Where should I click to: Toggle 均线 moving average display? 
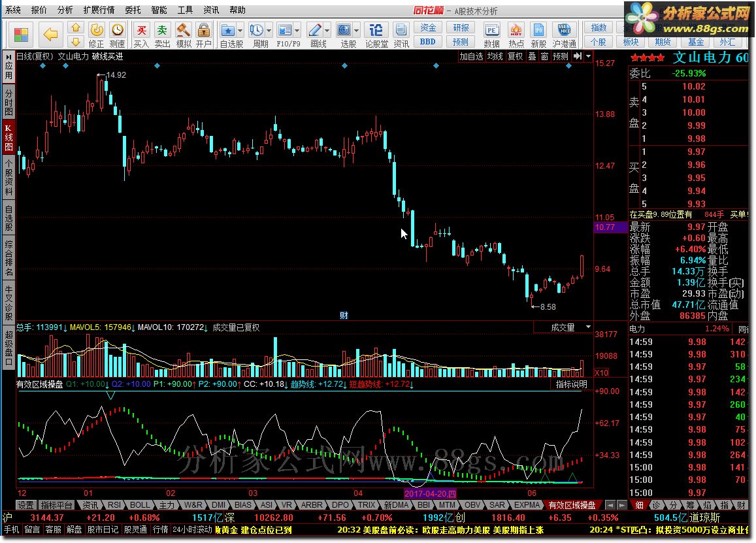tap(495, 56)
